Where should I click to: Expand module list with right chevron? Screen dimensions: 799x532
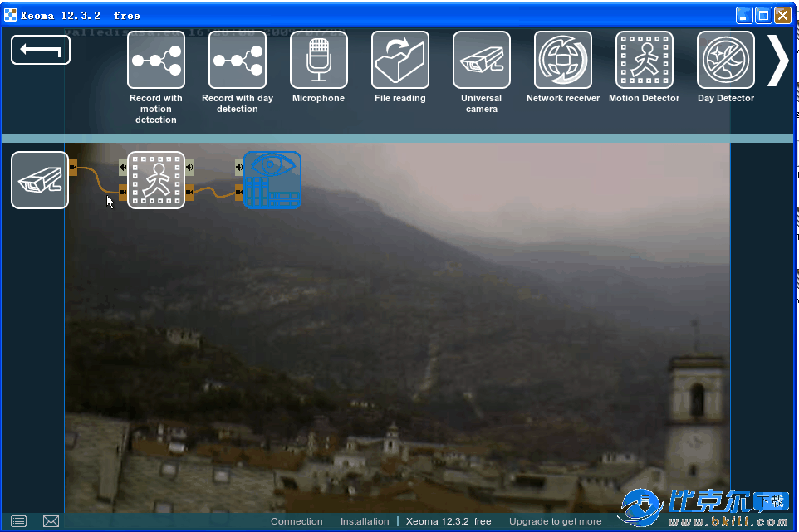pos(777,60)
